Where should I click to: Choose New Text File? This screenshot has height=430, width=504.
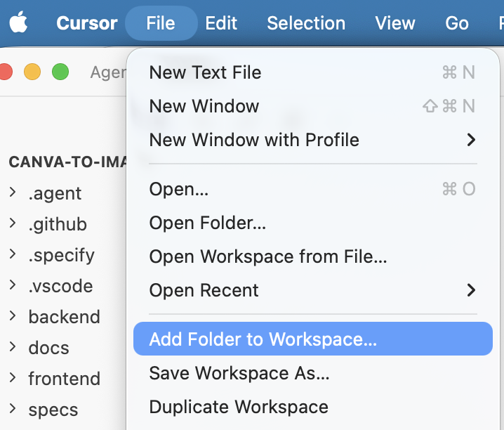(313, 72)
